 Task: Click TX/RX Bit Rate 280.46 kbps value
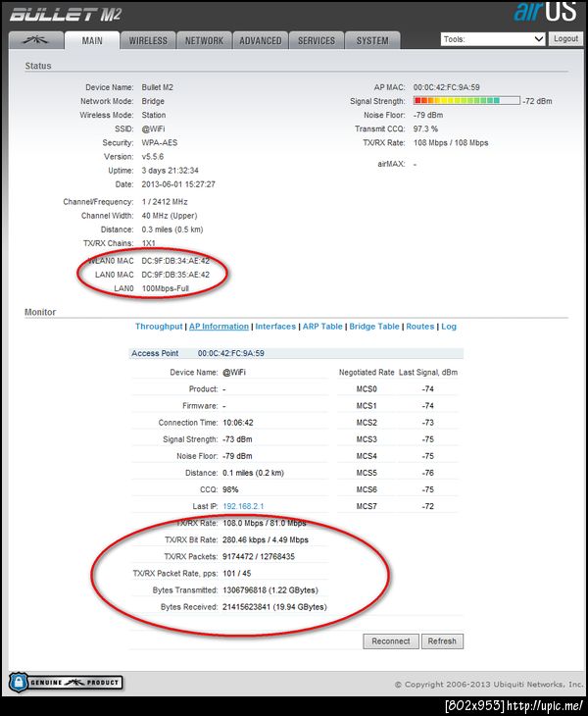266,539
